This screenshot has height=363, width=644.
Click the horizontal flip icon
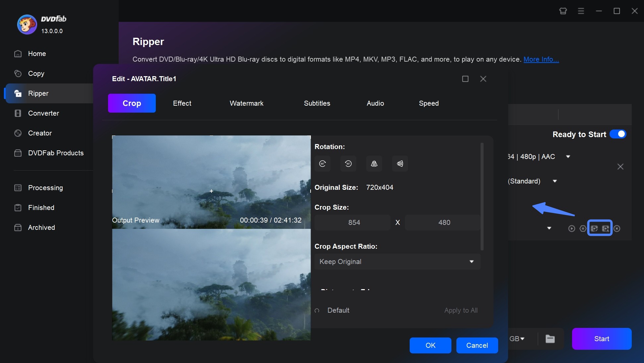(x=374, y=163)
